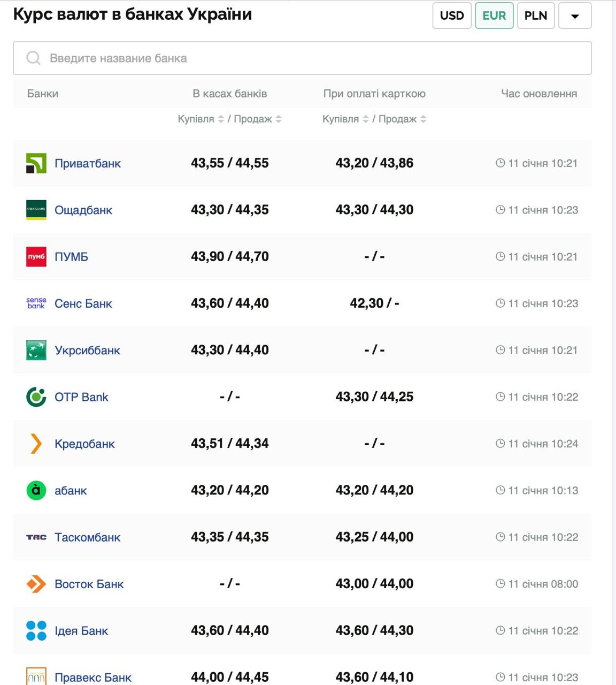Click the Ідея Банк blue dots logo
This screenshot has width=616, height=685.
coord(36,630)
